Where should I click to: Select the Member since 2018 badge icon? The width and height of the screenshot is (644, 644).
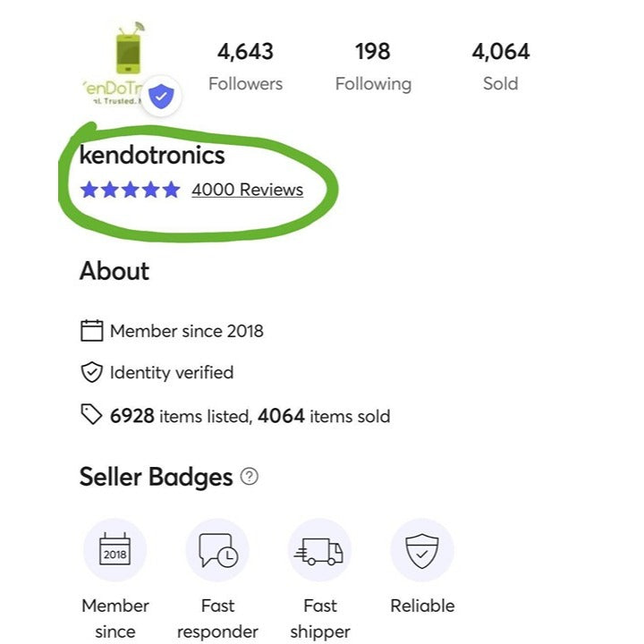[114, 550]
